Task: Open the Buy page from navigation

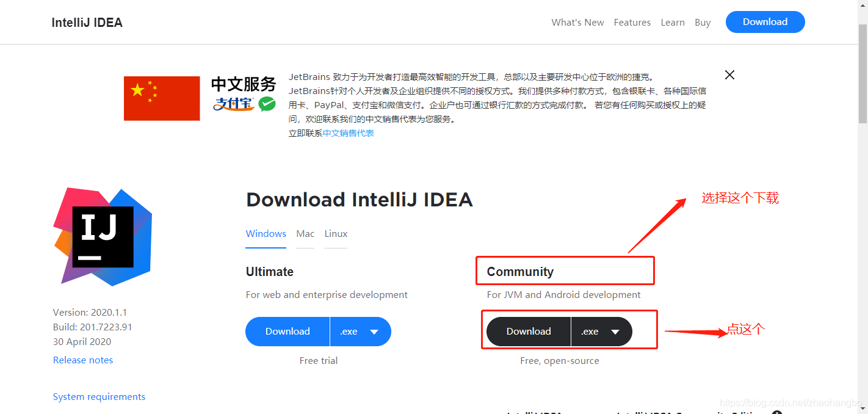Action: pyautogui.click(x=702, y=22)
